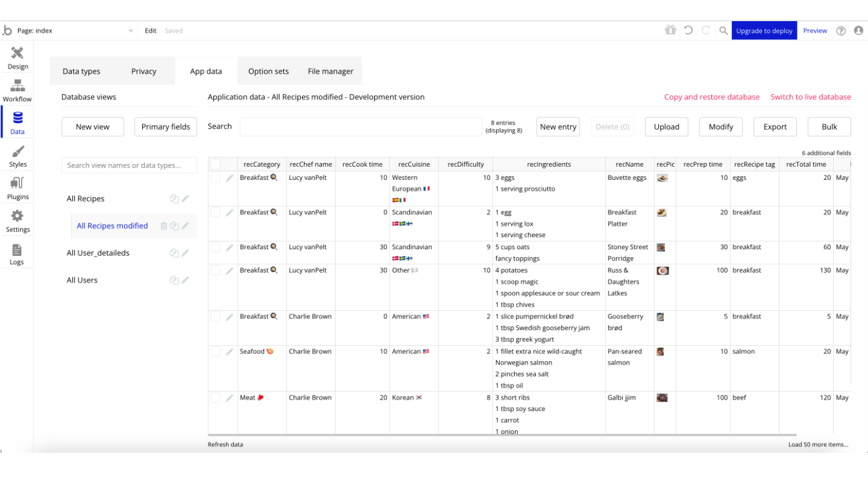
Task: Open the Design section in sidebar
Action: point(17,58)
